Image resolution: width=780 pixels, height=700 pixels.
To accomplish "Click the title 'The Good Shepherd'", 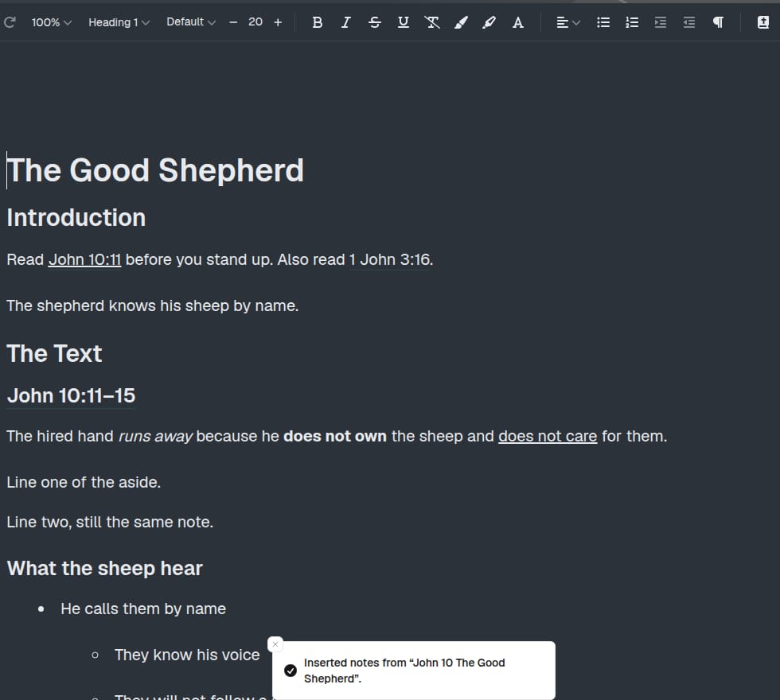I will (155, 170).
